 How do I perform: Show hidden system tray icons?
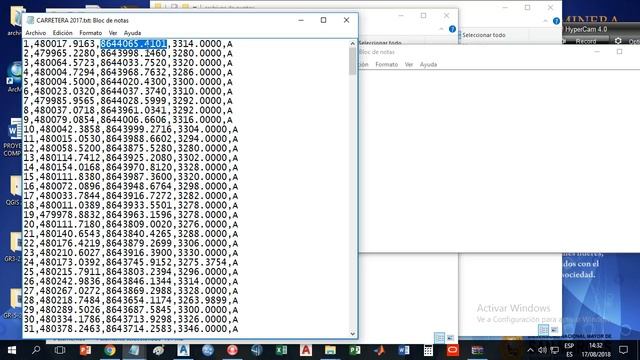(x=530, y=350)
